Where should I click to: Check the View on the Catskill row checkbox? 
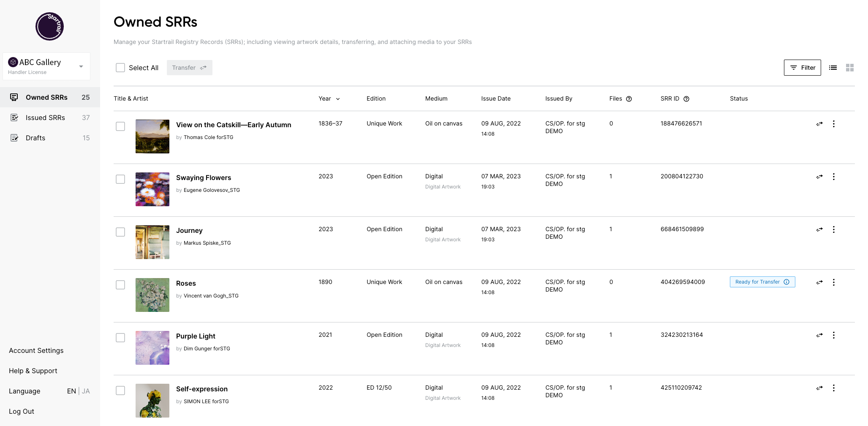[x=120, y=126]
